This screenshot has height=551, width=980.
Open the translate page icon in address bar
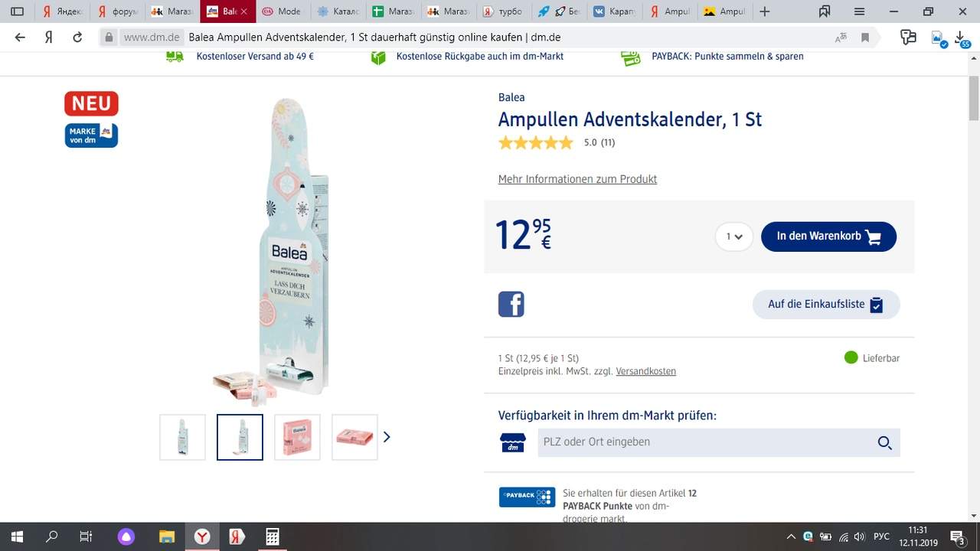pos(841,37)
